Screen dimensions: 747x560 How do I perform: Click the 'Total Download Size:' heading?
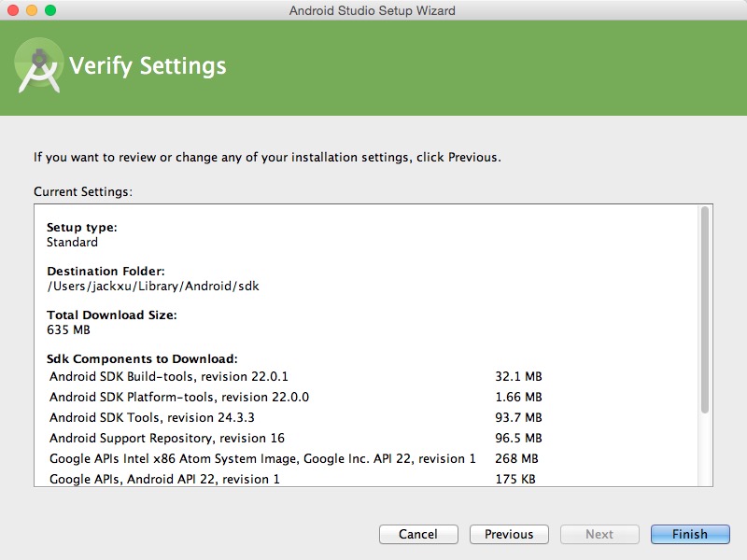point(112,315)
